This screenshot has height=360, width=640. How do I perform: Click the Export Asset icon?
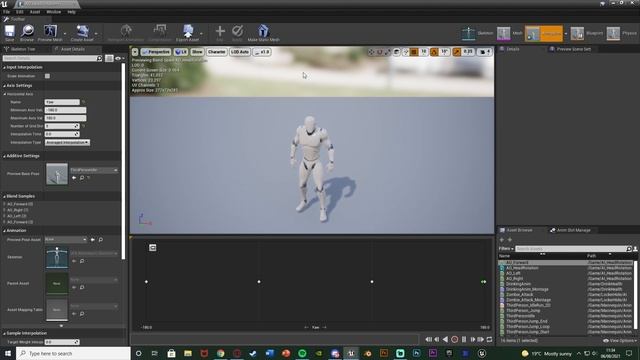188,33
